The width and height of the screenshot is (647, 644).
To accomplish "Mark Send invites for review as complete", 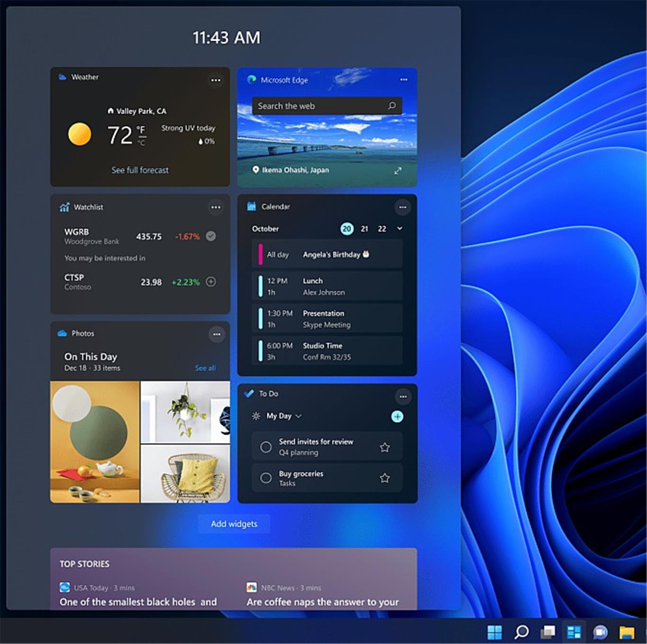I will 266,447.
